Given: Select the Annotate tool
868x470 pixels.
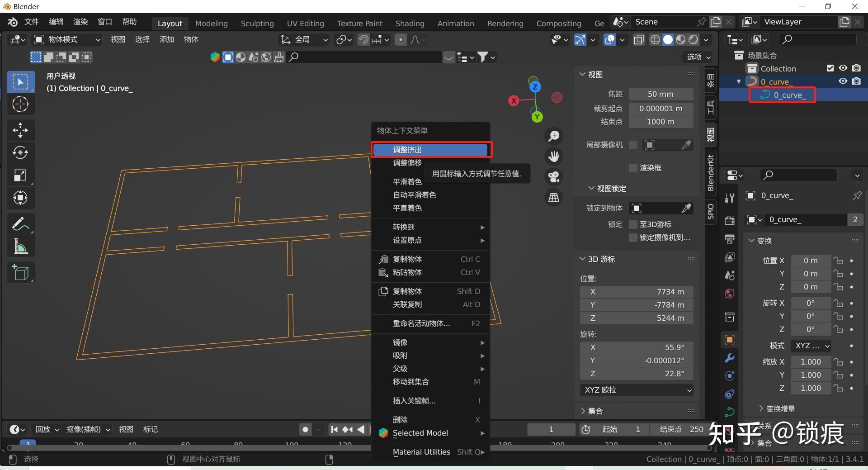Looking at the screenshot, I should [20, 223].
